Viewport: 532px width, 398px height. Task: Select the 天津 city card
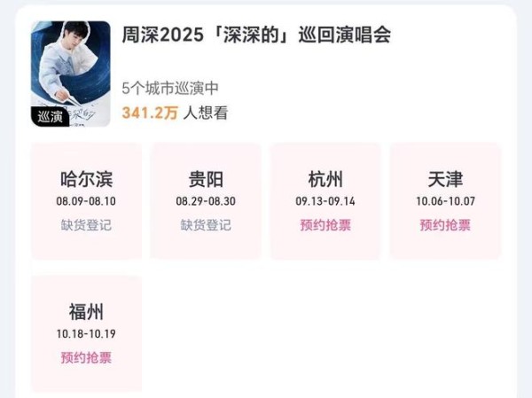(x=445, y=201)
